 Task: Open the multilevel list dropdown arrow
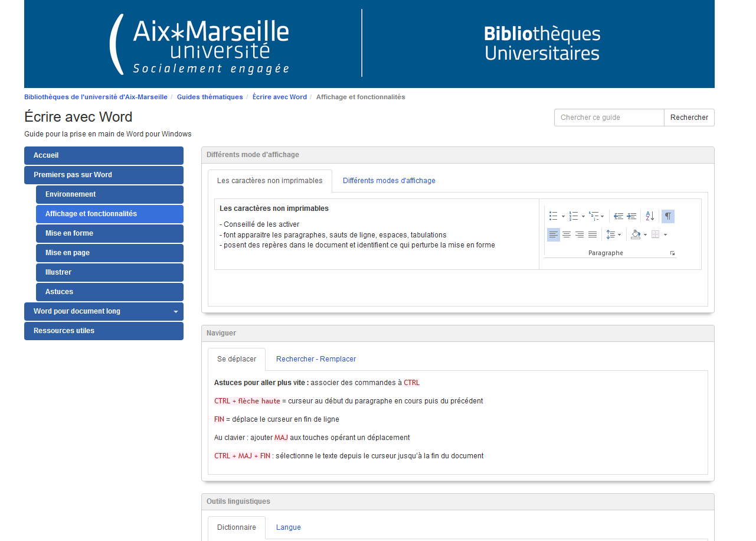pos(602,217)
